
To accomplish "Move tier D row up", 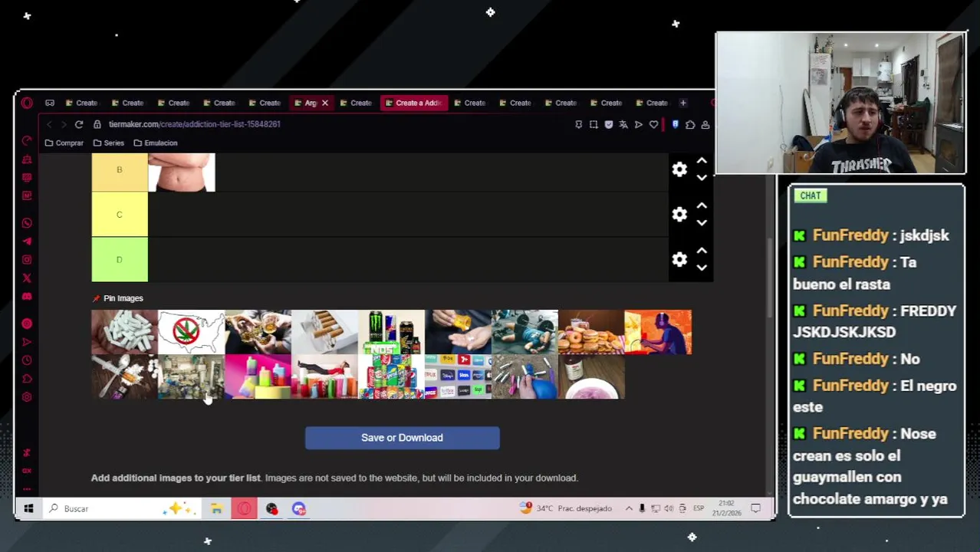I will click(702, 251).
